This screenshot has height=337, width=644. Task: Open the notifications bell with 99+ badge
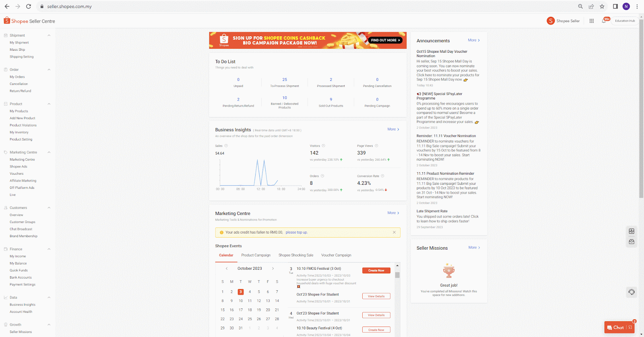(x=604, y=21)
